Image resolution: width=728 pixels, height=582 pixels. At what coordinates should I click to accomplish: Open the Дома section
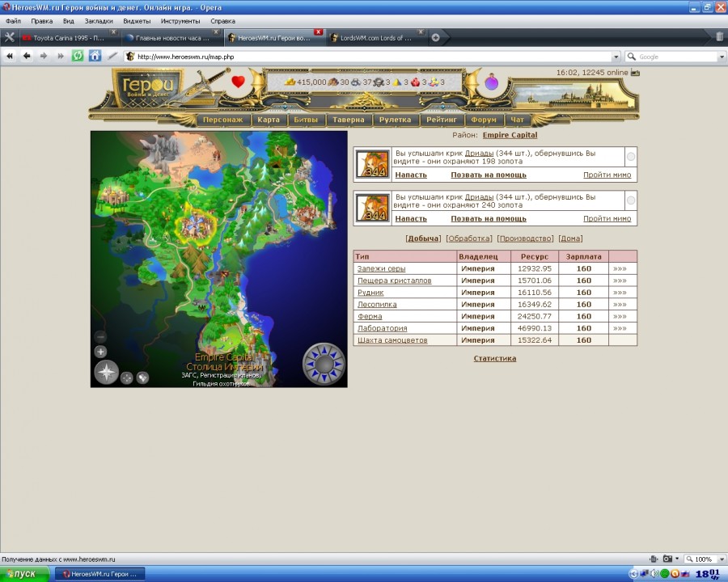coord(570,238)
